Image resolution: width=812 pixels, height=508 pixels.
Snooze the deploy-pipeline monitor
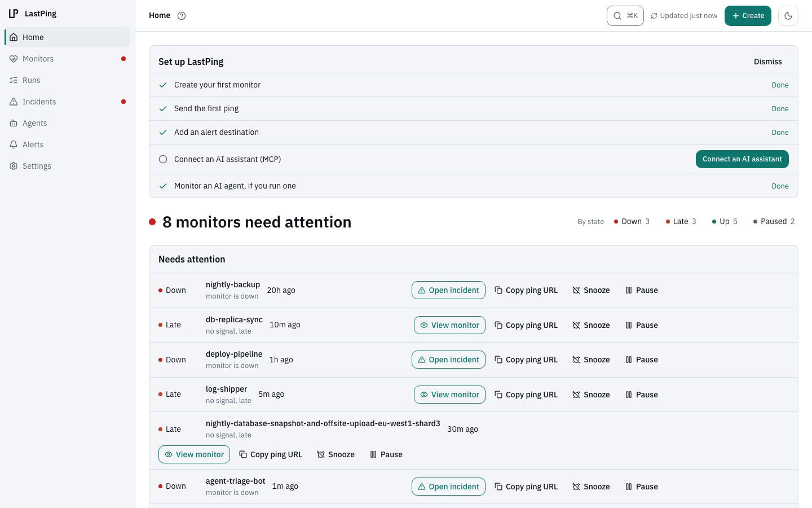(x=591, y=360)
